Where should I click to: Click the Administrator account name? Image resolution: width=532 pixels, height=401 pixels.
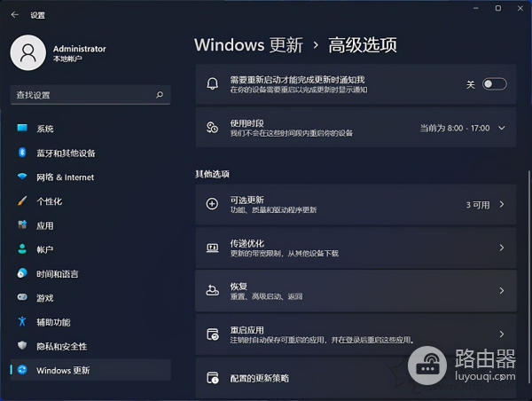[80, 49]
